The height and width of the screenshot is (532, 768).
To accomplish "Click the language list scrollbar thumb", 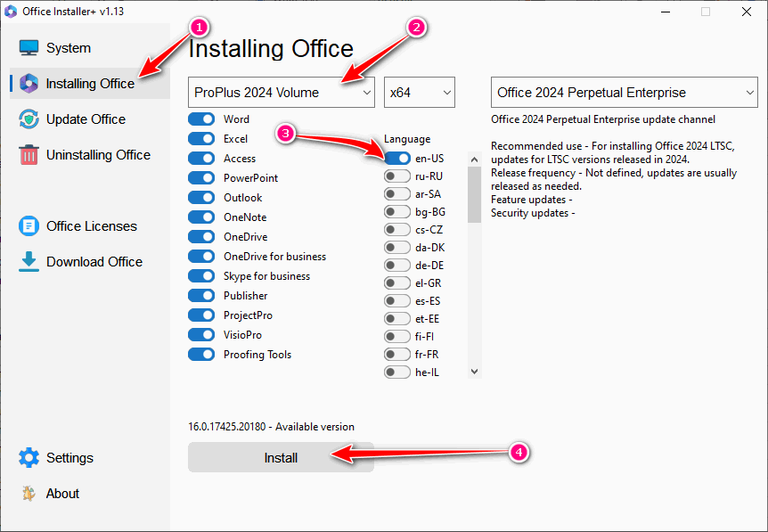I will coord(474,194).
